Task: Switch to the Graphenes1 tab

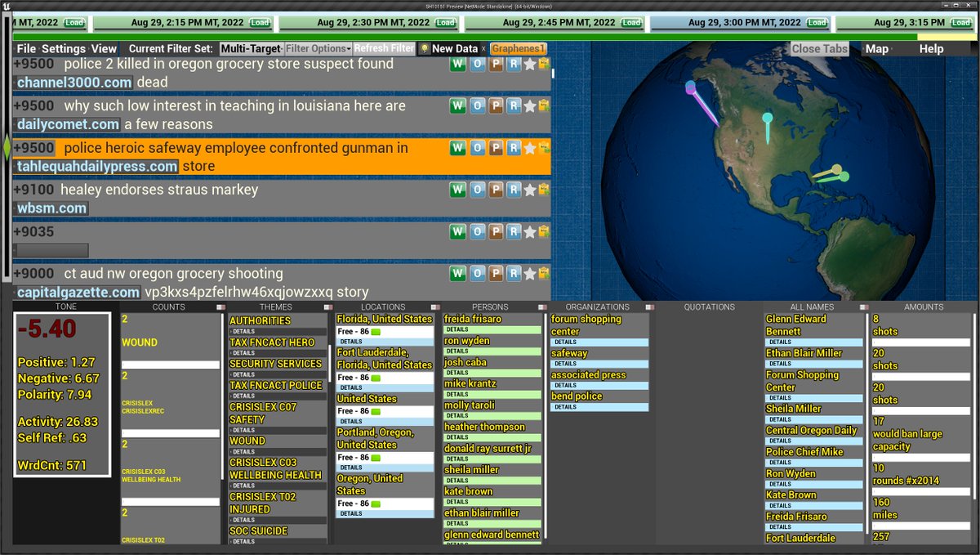Action: pyautogui.click(x=518, y=49)
